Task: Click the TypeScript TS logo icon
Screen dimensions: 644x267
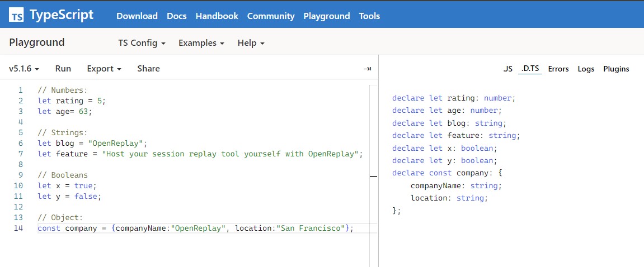Action: (x=16, y=15)
